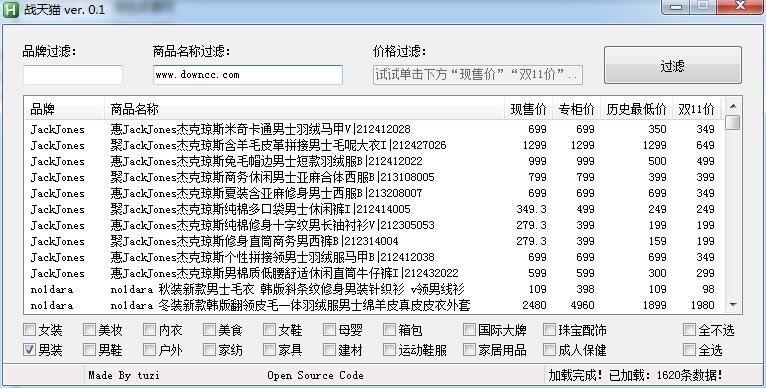
Task: Click the 4960 counter price cell
Action: click(582, 305)
